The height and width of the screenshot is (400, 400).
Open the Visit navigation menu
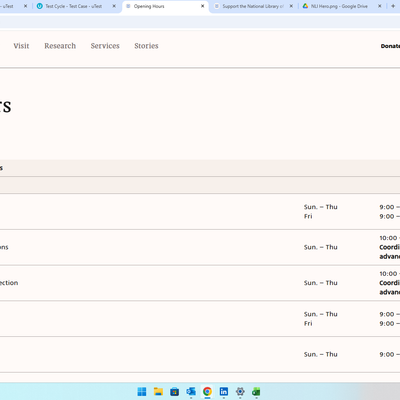pyautogui.click(x=21, y=46)
